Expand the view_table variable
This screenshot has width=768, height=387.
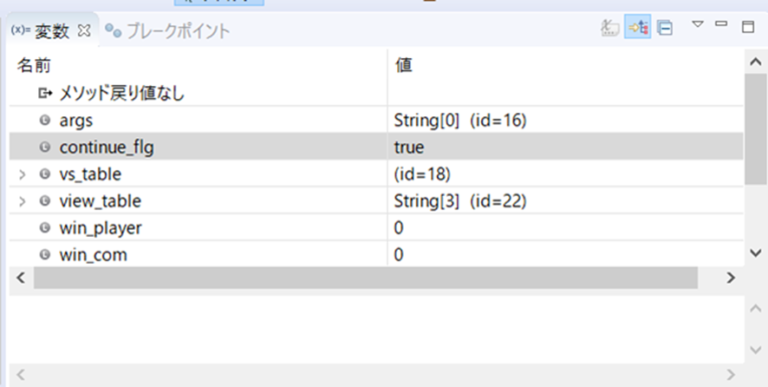tap(22, 201)
